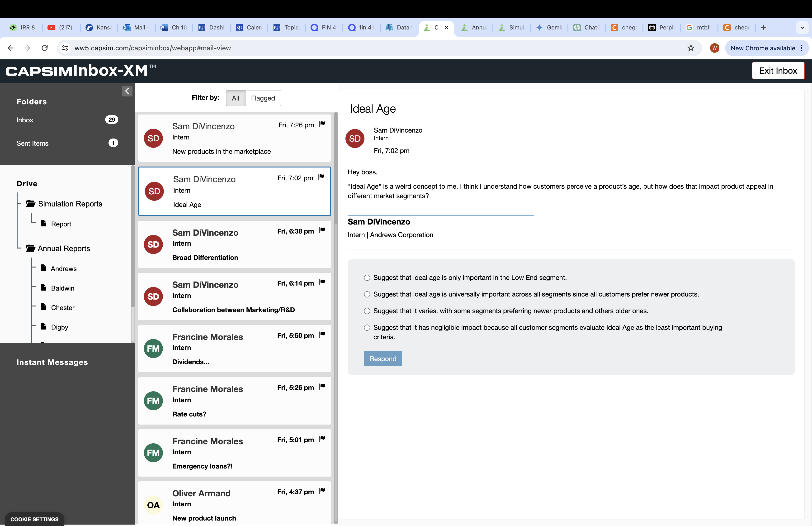
Task: Open the Broad Differentiation email from Sam
Action: 234,244
